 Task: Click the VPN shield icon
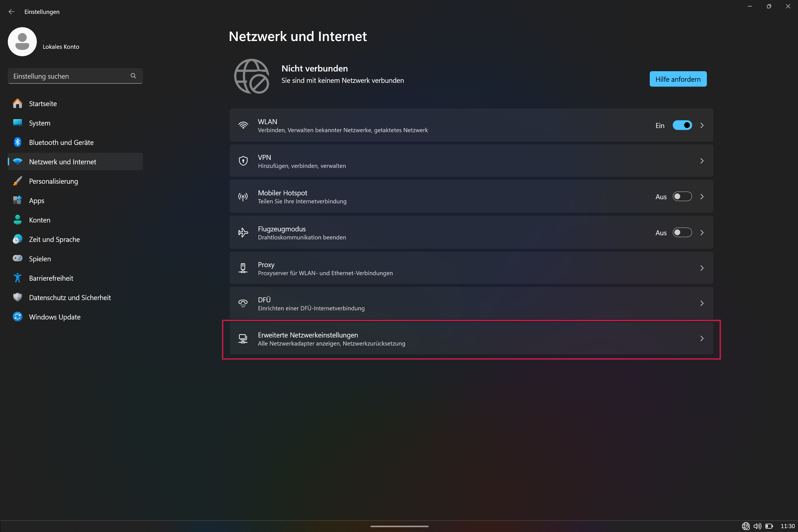pyautogui.click(x=243, y=161)
